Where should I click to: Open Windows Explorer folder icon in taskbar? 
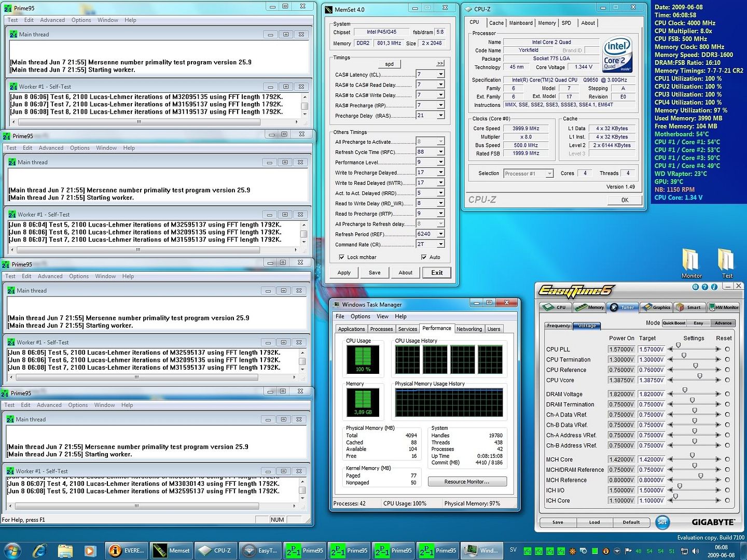coord(65,550)
